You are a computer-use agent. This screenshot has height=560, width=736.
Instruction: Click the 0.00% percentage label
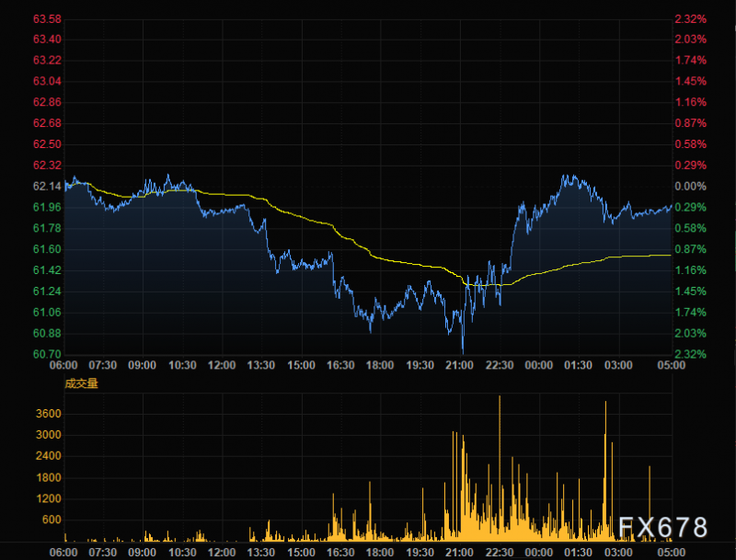[690, 186]
